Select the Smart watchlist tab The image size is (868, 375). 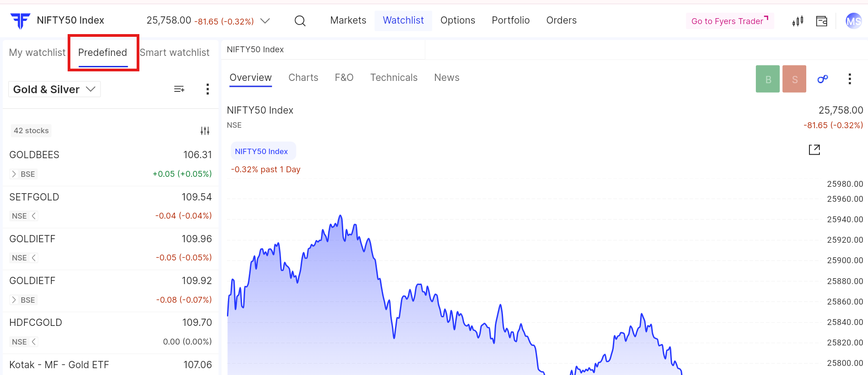[174, 53]
